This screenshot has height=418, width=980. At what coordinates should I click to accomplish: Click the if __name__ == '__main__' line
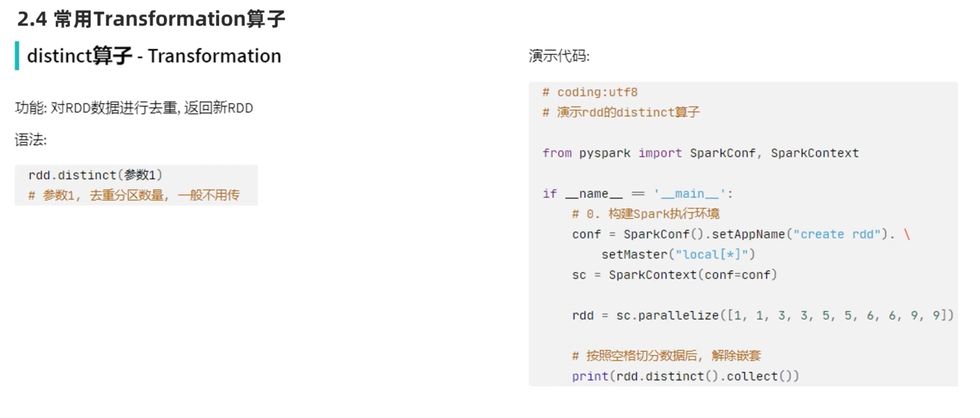tap(637, 194)
